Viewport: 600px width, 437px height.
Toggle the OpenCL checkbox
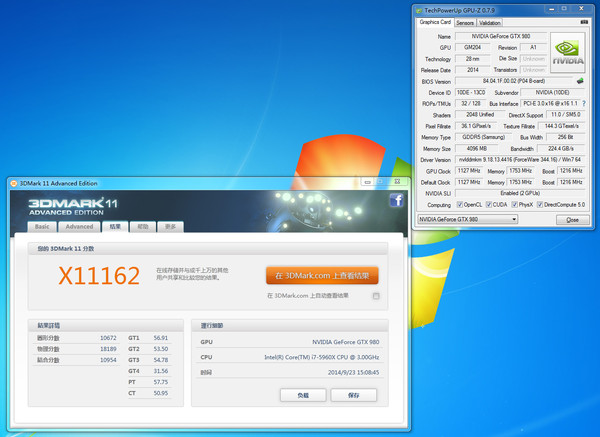pos(460,205)
